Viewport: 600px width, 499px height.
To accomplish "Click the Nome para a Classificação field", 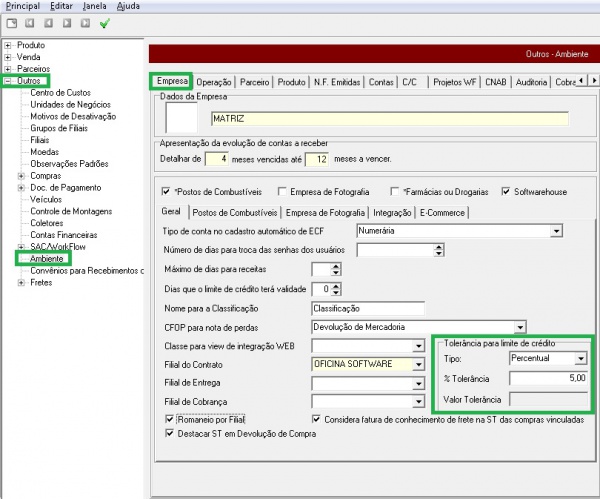I will coord(367,307).
